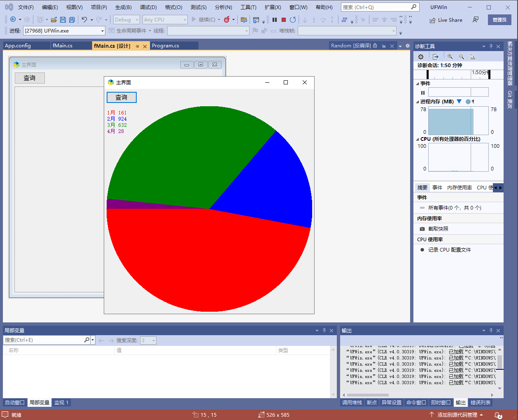Viewport: 518px width, 420px height.
Task: Open diagnostic tools settings gear
Action: [421, 57]
